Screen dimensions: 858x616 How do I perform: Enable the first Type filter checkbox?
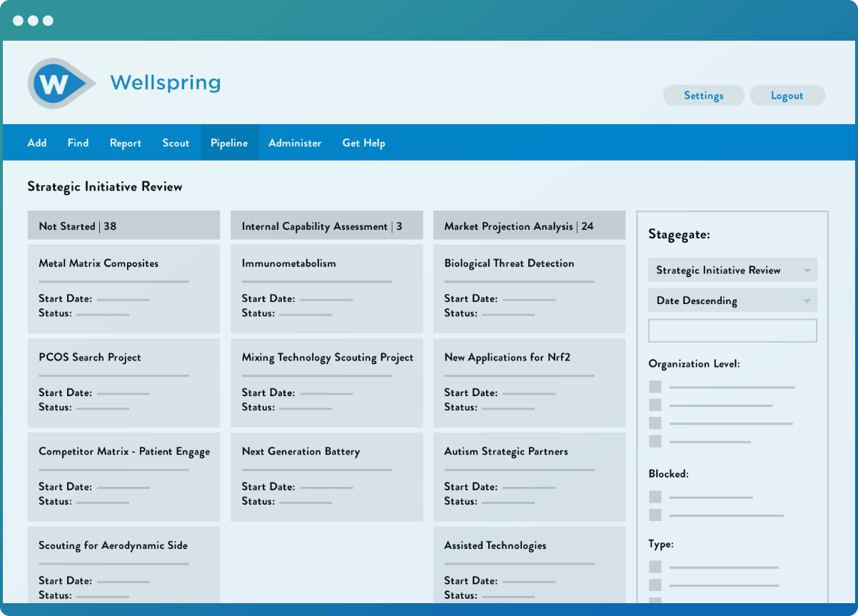[x=655, y=567]
